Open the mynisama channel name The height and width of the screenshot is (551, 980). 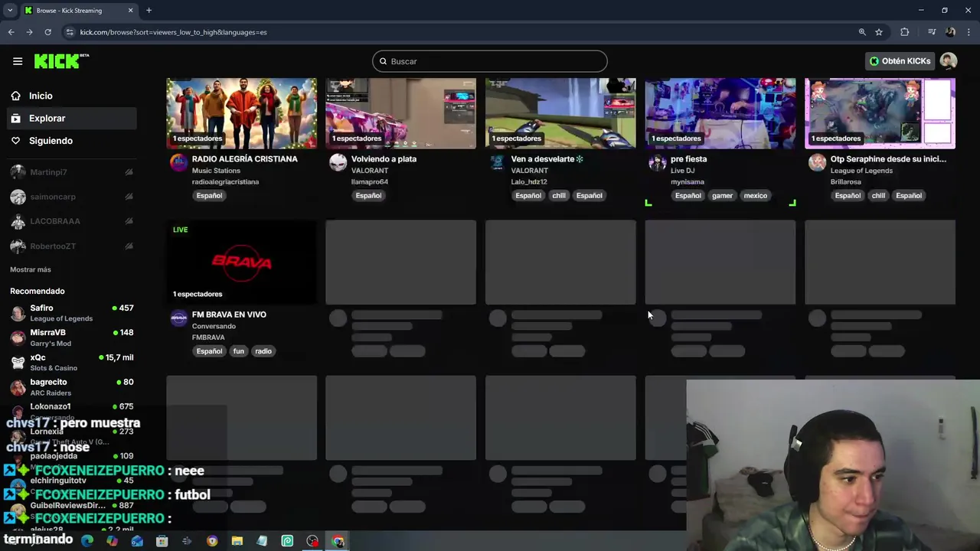point(688,182)
